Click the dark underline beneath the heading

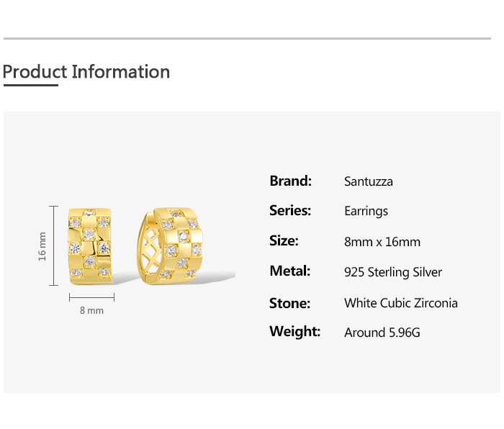(30, 85)
